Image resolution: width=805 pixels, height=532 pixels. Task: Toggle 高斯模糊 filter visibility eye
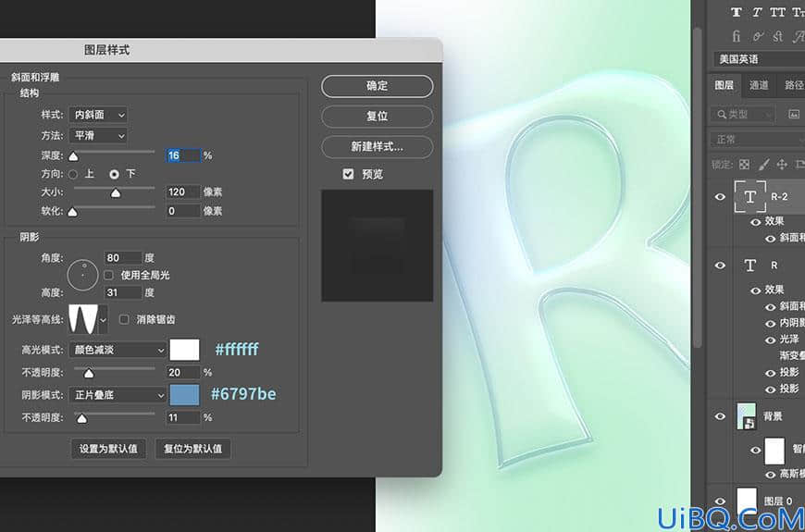[x=770, y=475]
